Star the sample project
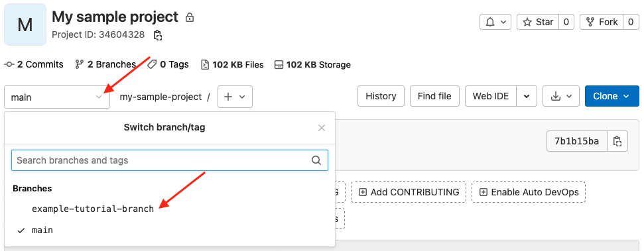Viewport: 644px width, 251px height. click(x=538, y=22)
